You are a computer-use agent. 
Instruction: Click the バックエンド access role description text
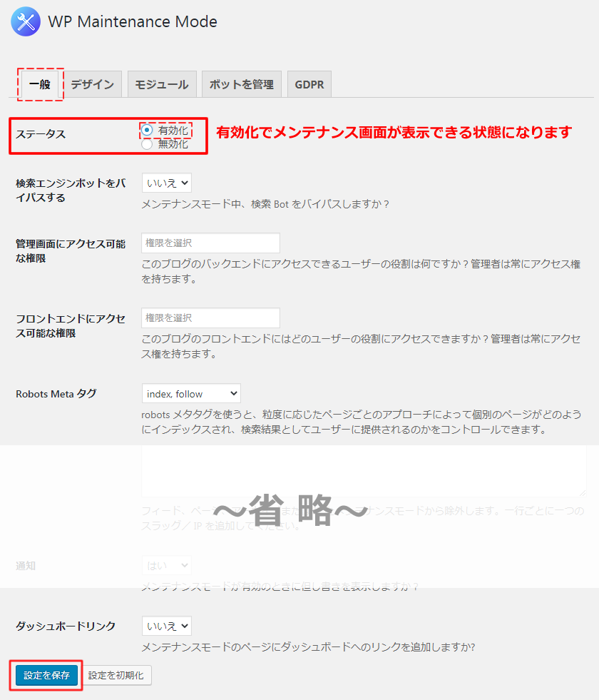pyautogui.click(x=361, y=271)
